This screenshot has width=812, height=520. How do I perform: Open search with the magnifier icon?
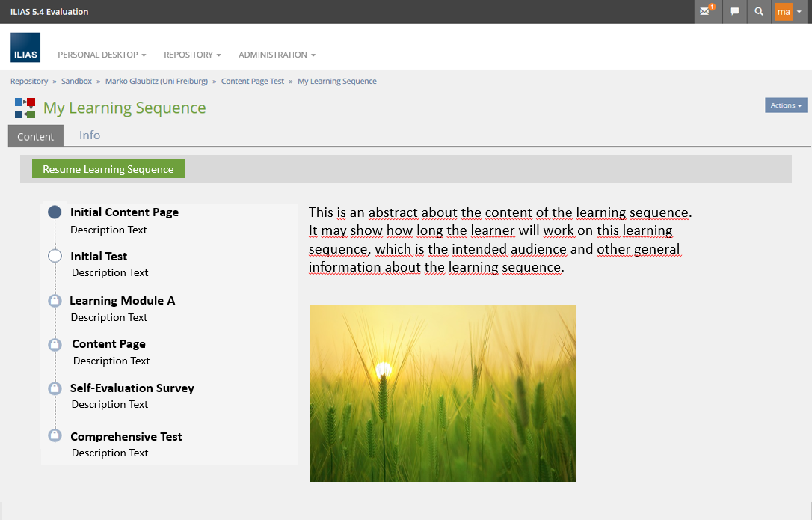759,12
